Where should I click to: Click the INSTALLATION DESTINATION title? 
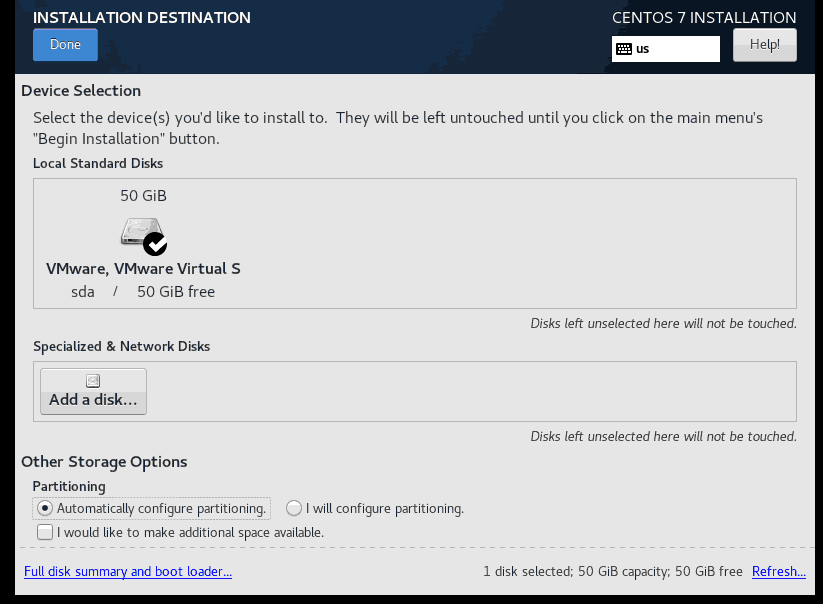tap(142, 18)
